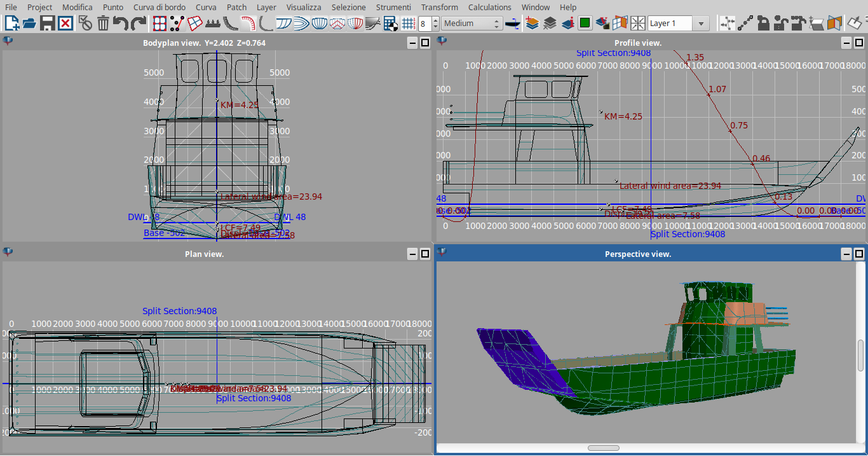Open the Transform menu
This screenshot has height=456, width=868.
[x=439, y=7]
